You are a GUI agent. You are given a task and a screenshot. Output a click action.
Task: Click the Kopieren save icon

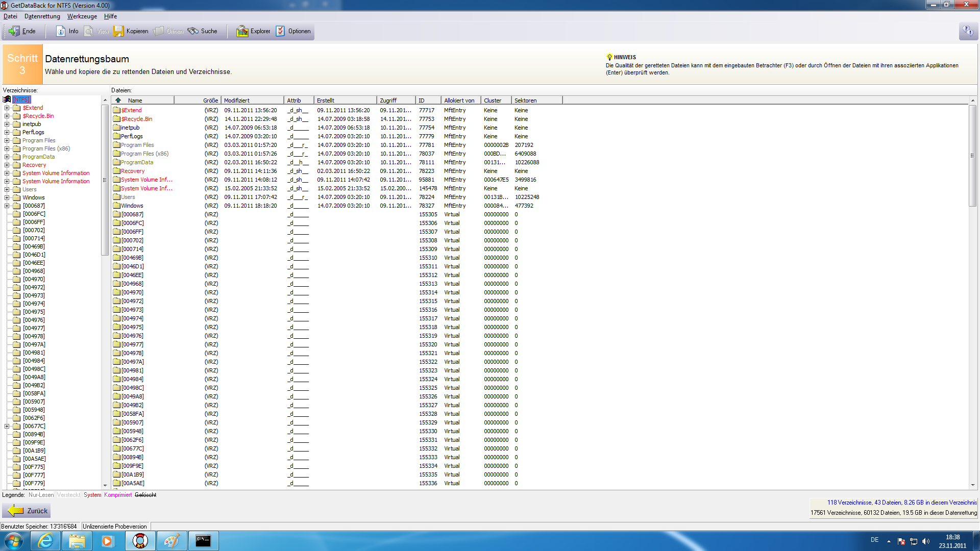click(118, 31)
